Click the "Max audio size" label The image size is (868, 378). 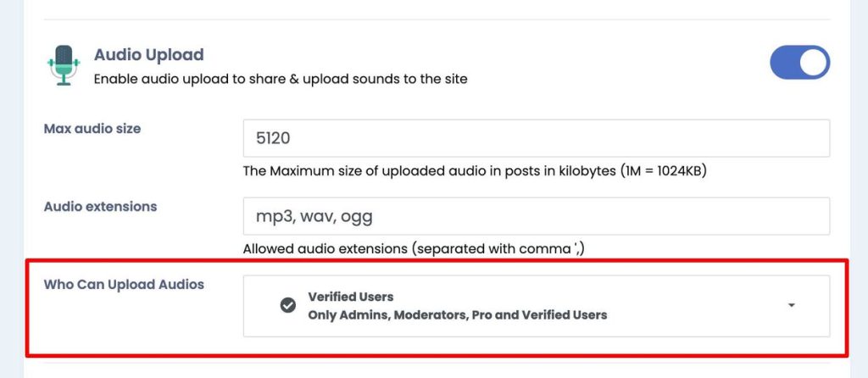(x=92, y=128)
